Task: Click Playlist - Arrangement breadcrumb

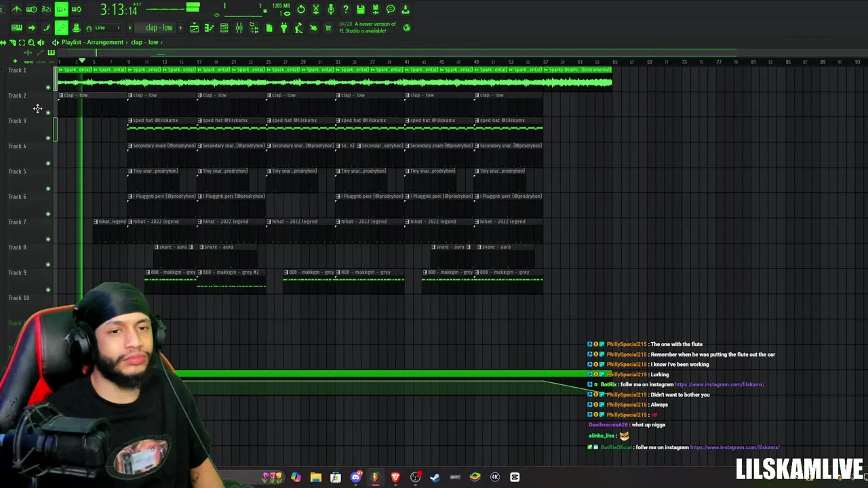Action: [x=92, y=42]
